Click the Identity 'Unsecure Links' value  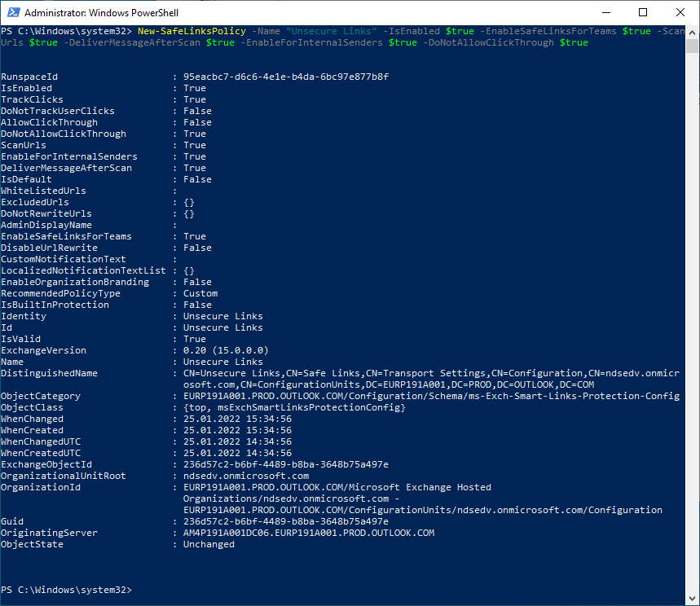[x=223, y=316]
